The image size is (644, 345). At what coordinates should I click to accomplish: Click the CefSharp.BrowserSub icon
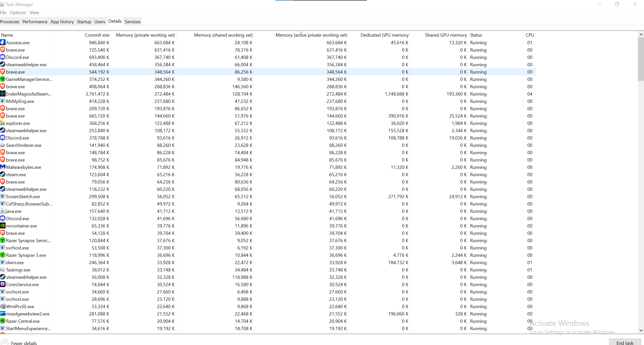point(3,204)
